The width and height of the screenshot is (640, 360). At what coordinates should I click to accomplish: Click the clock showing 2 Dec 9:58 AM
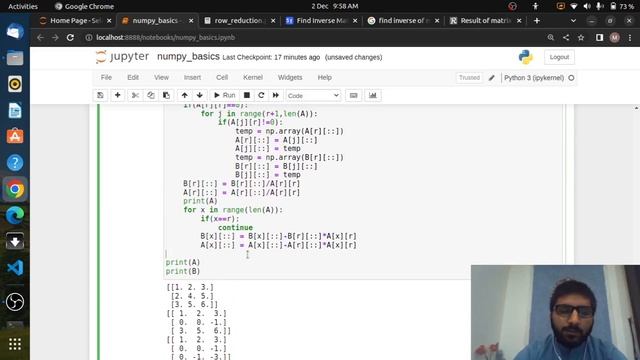coord(335,6)
